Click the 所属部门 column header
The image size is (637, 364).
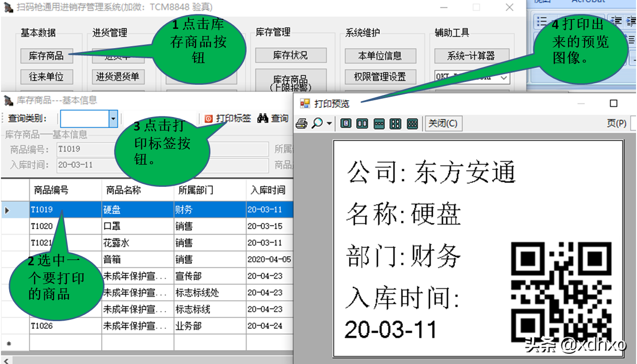click(x=210, y=190)
